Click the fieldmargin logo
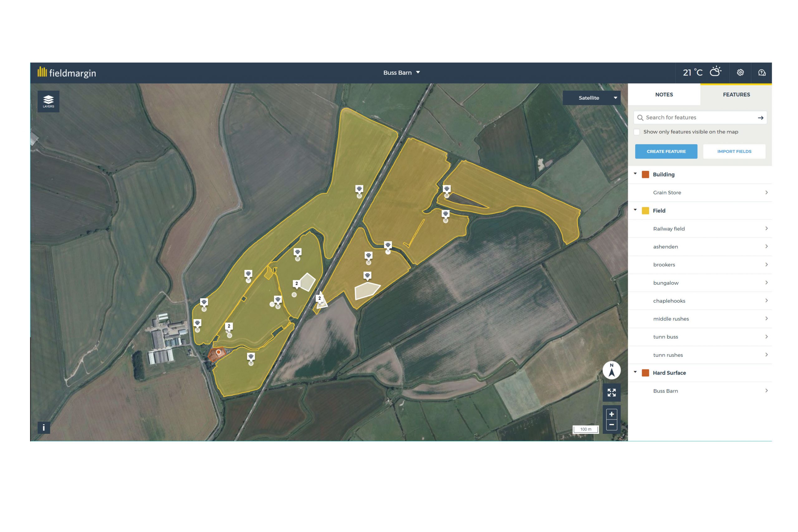 click(66, 72)
